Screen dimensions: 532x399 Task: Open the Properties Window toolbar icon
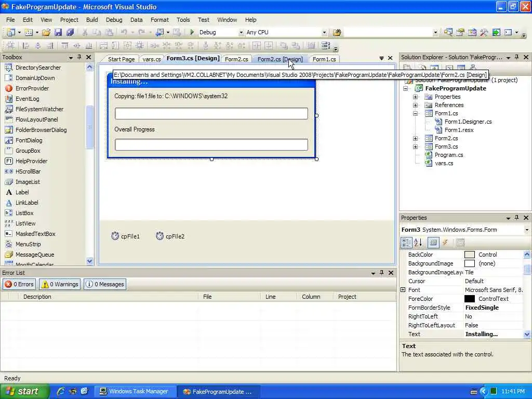tap(460, 32)
